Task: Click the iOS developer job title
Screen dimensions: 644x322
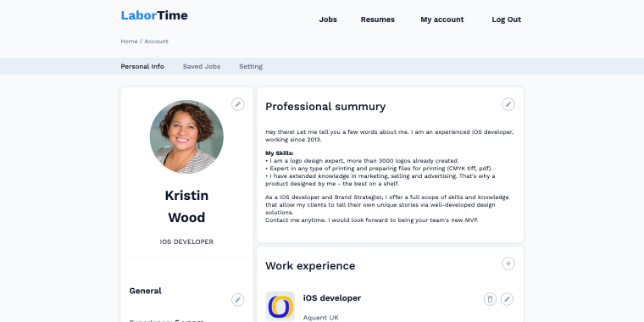Action: tap(332, 298)
